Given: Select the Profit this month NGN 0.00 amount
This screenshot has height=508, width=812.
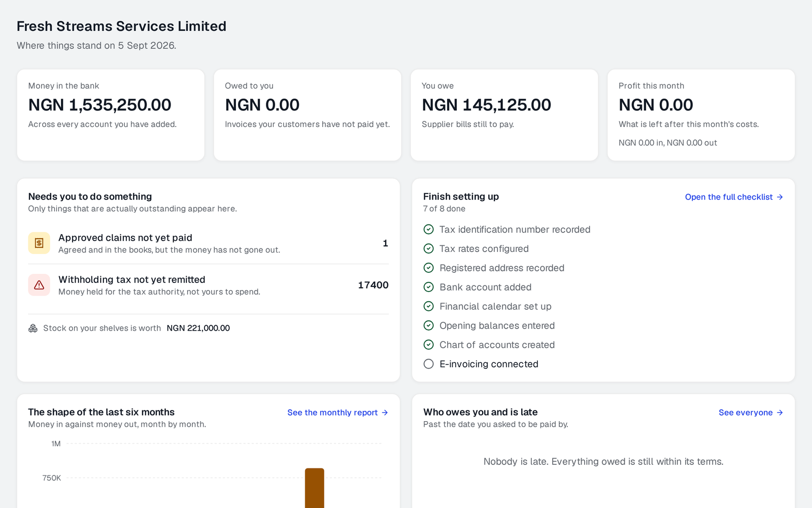Looking at the screenshot, I should (x=656, y=105).
